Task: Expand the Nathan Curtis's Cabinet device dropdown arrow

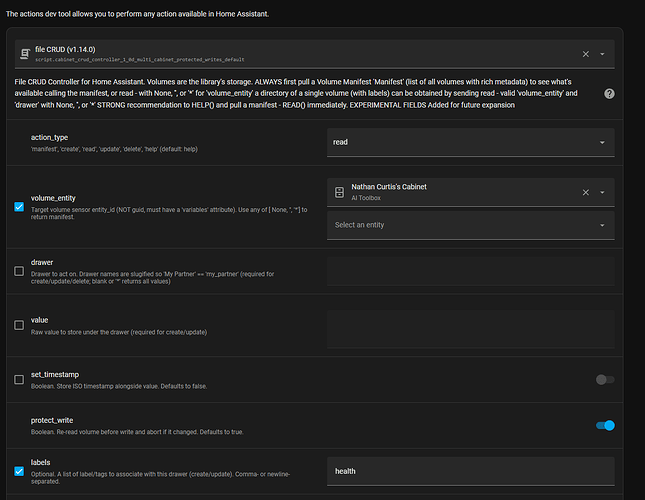Action: 603,192
